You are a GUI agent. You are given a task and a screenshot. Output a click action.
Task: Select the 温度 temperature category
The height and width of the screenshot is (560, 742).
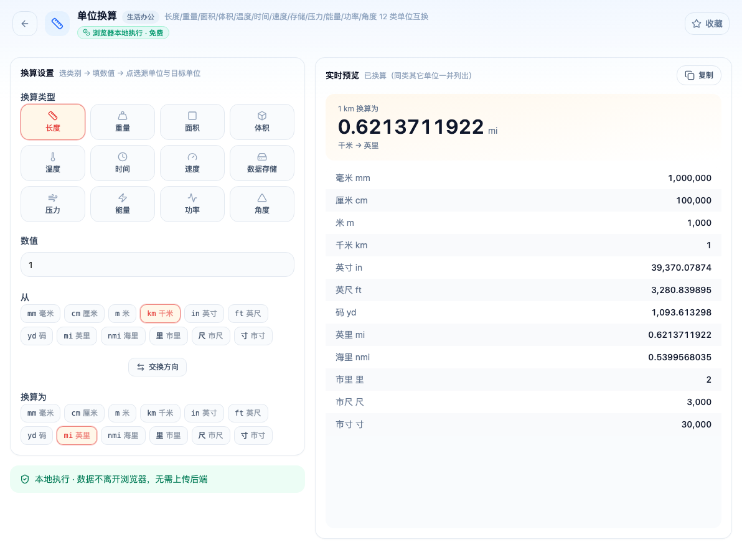click(53, 163)
